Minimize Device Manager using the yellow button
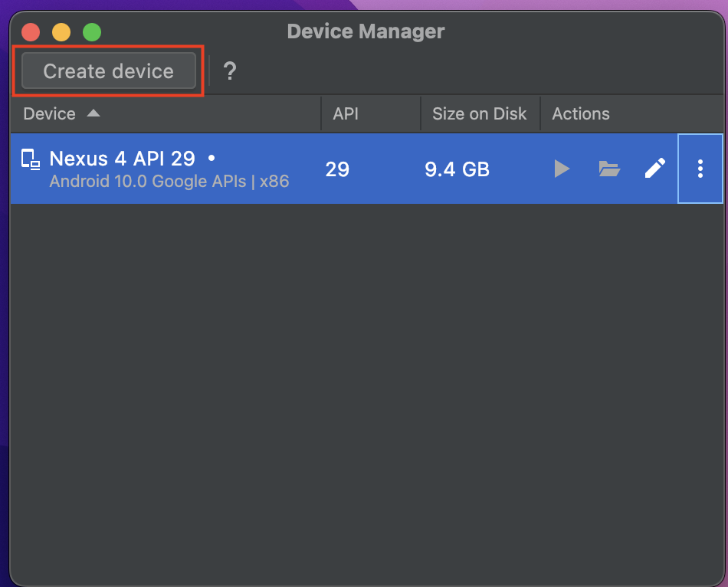728x587 pixels. (x=61, y=32)
